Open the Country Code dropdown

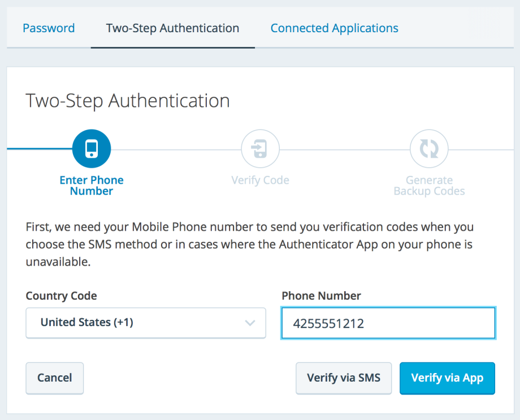145,323
